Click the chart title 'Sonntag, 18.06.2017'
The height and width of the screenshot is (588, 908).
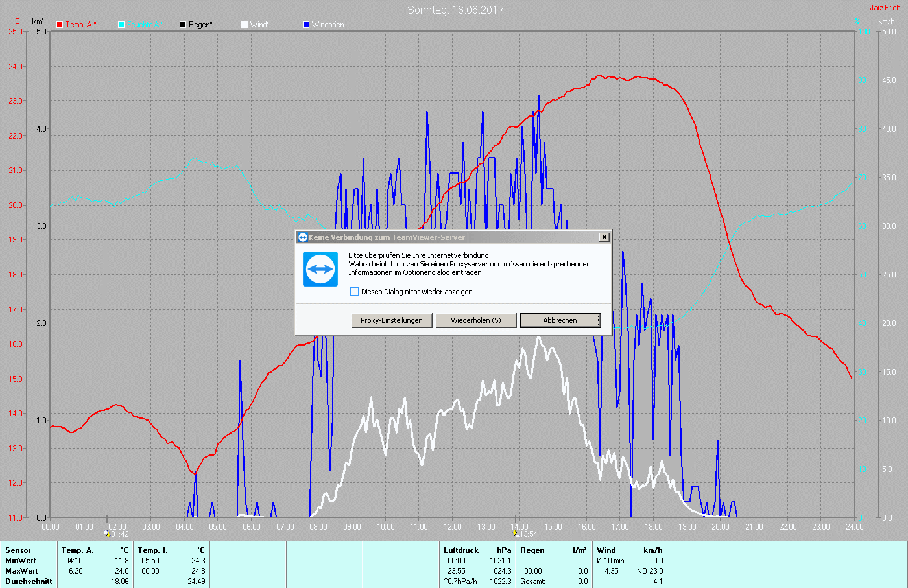[455, 10]
